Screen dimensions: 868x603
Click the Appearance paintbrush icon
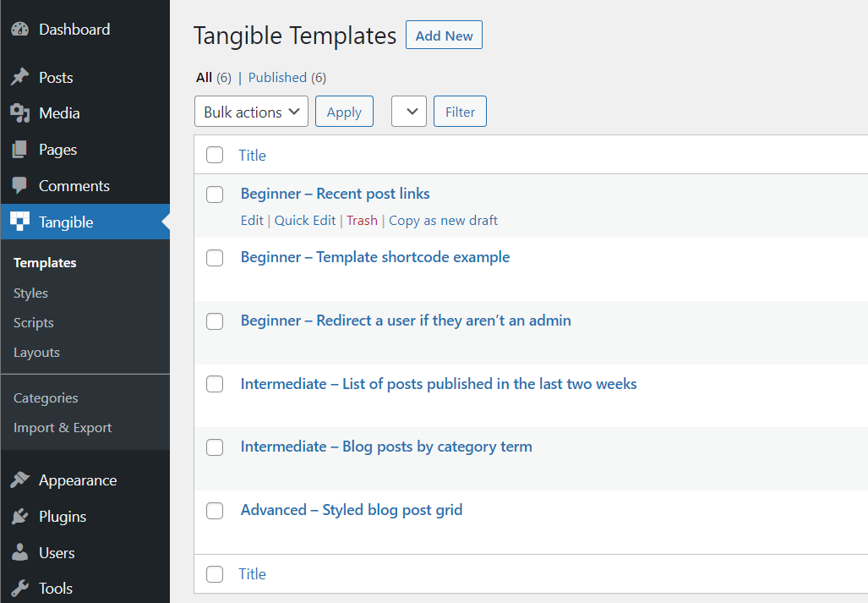[x=19, y=480]
